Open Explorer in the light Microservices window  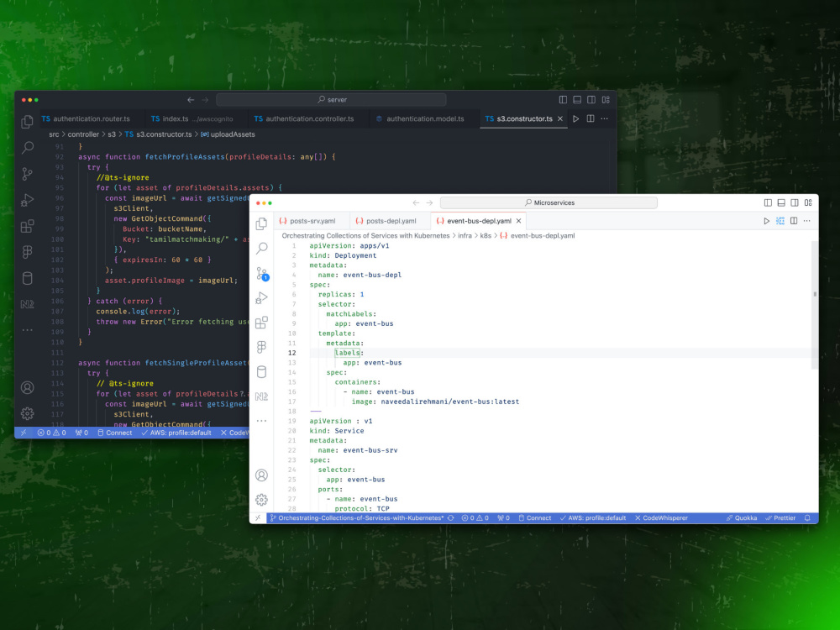tap(261, 223)
